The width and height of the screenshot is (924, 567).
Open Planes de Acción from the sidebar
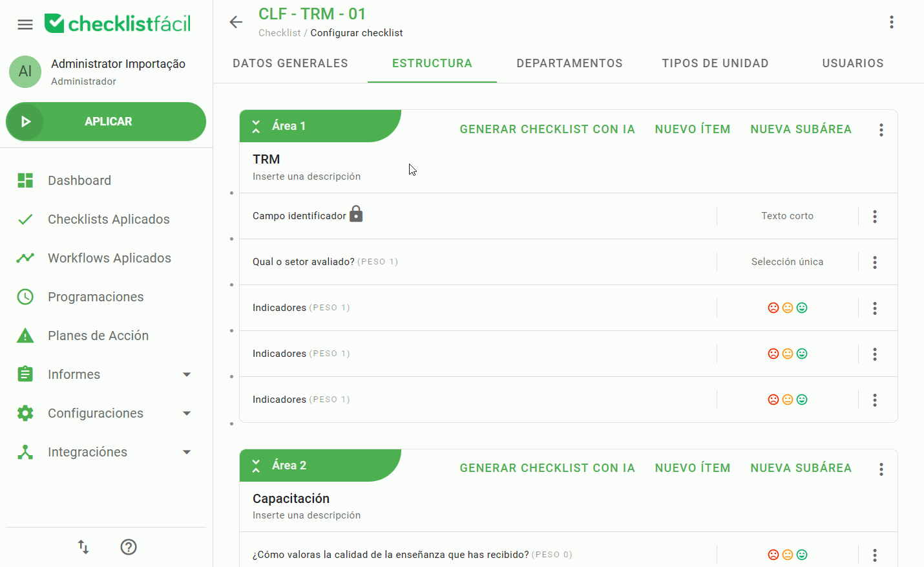(x=98, y=336)
